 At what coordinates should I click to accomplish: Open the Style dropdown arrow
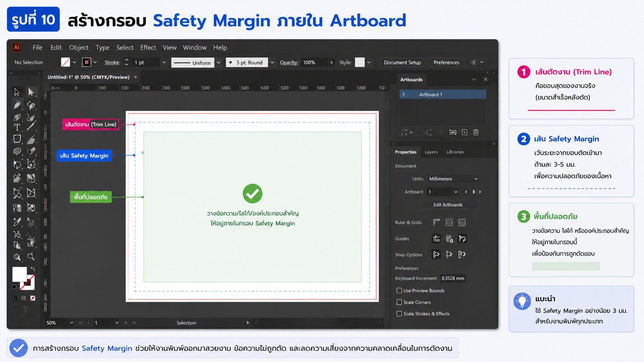369,62
